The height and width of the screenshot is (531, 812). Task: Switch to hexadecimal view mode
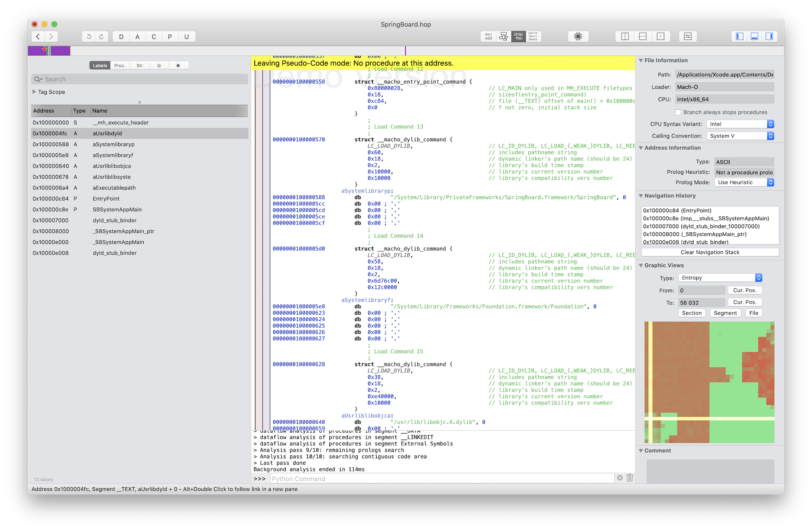tap(533, 37)
